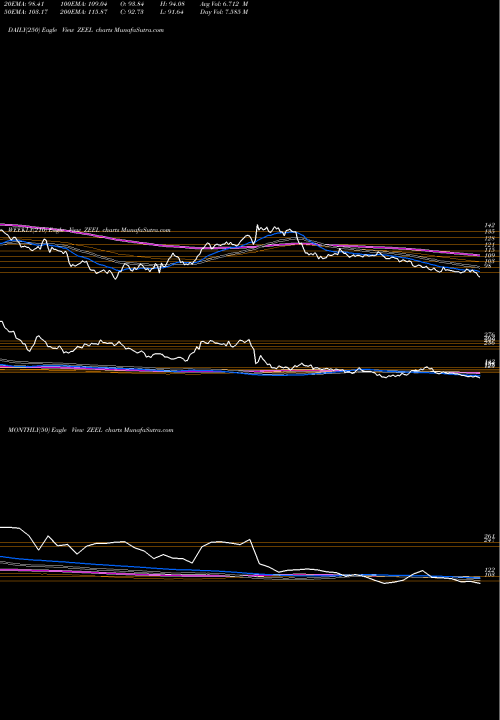Screen dimensions: 500x720
Task: Select the 100EMA: 109.04 value
Action: coord(83,4)
